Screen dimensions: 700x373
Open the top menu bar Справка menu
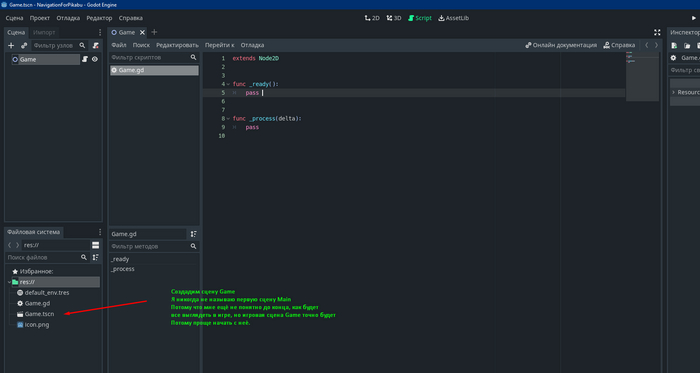tap(131, 18)
